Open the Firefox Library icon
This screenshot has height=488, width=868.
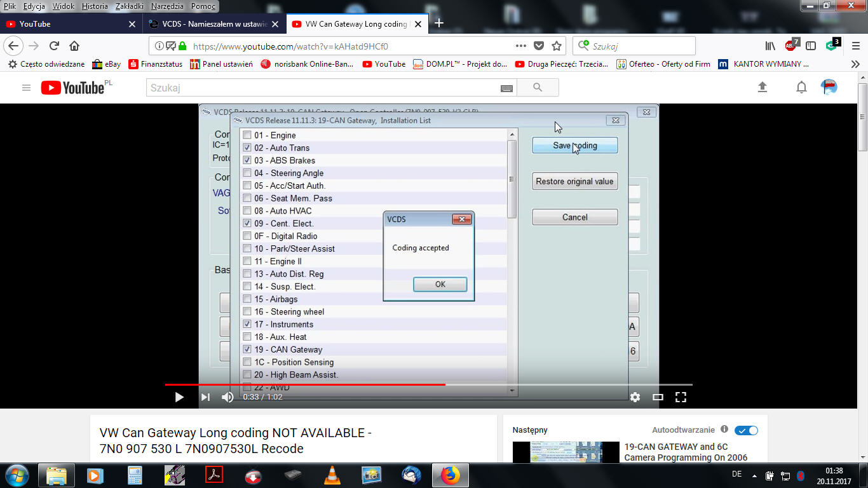tap(770, 46)
